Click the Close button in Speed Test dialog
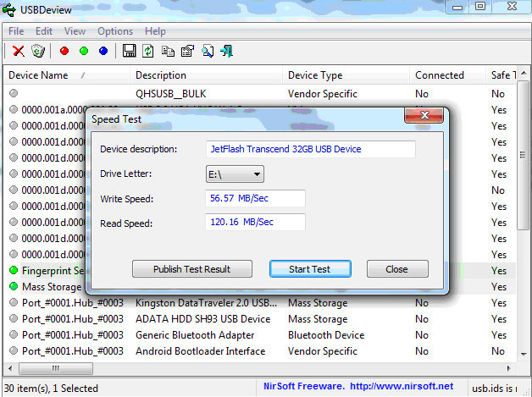 396,269
